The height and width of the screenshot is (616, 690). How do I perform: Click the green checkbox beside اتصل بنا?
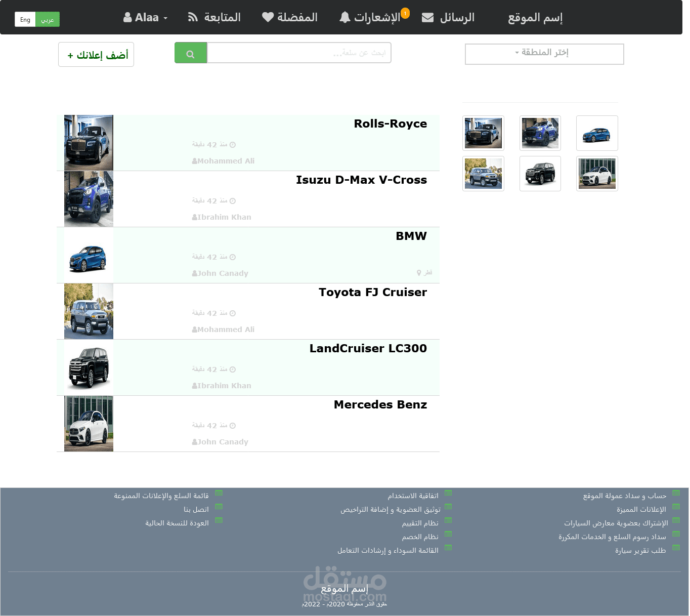[x=219, y=506]
